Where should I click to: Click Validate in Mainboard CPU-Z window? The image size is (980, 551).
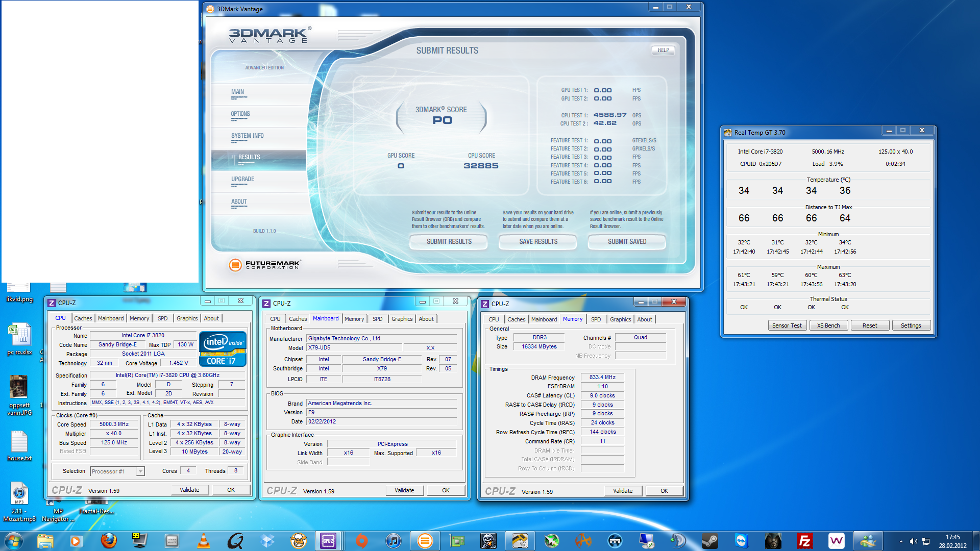click(404, 490)
